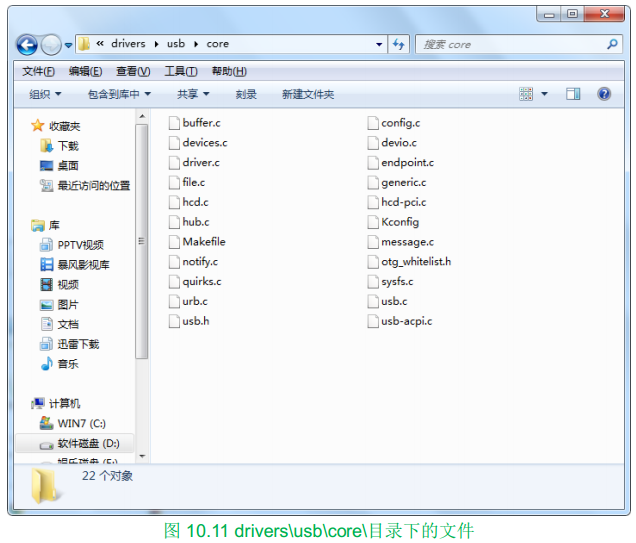Select the driver.c file icon

coord(174,162)
